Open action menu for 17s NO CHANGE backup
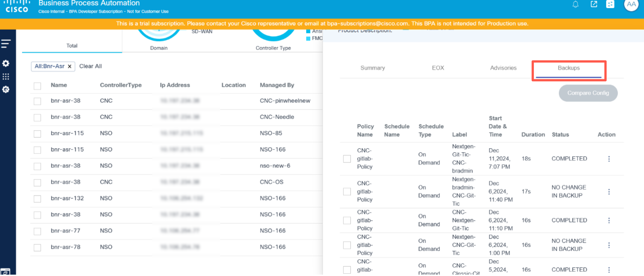This screenshot has height=276, width=644. click(609, 192)
